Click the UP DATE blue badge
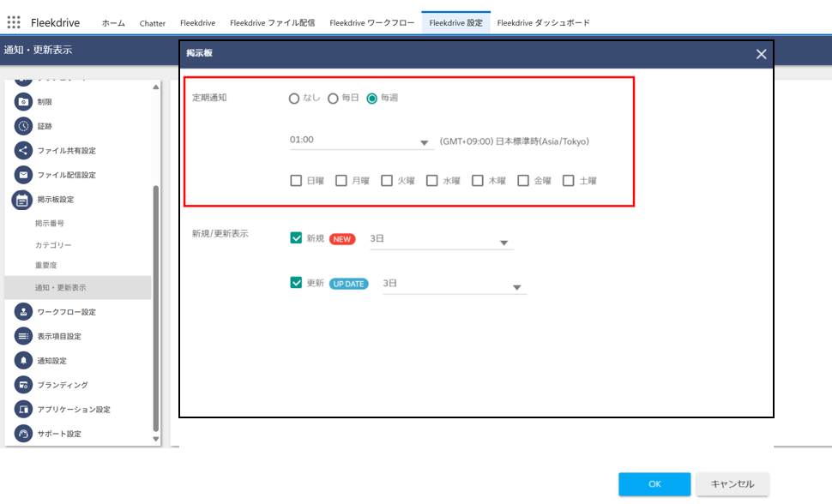Screen dimensions: 832x504 click(348, 284)
